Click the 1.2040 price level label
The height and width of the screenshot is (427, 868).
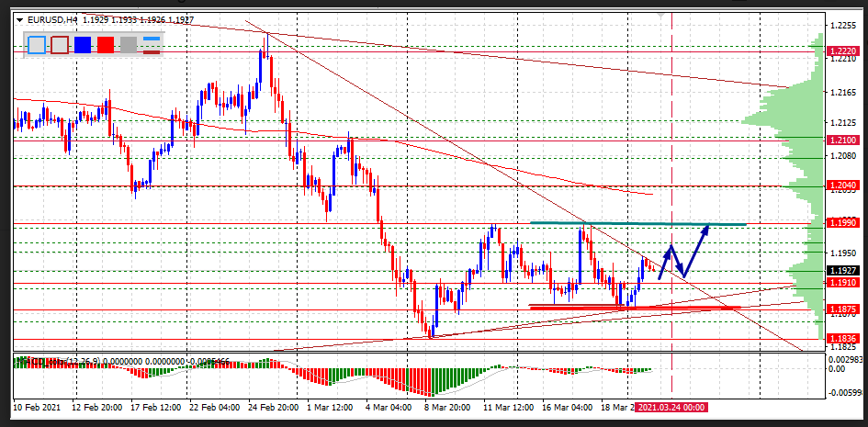[842, 186]
